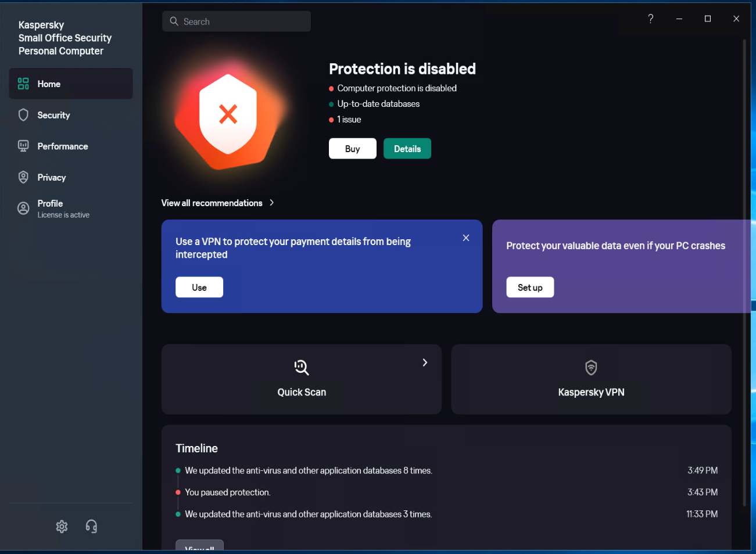Open the Privacy section
Screen dimensions: 756x554
pos(71,178)
